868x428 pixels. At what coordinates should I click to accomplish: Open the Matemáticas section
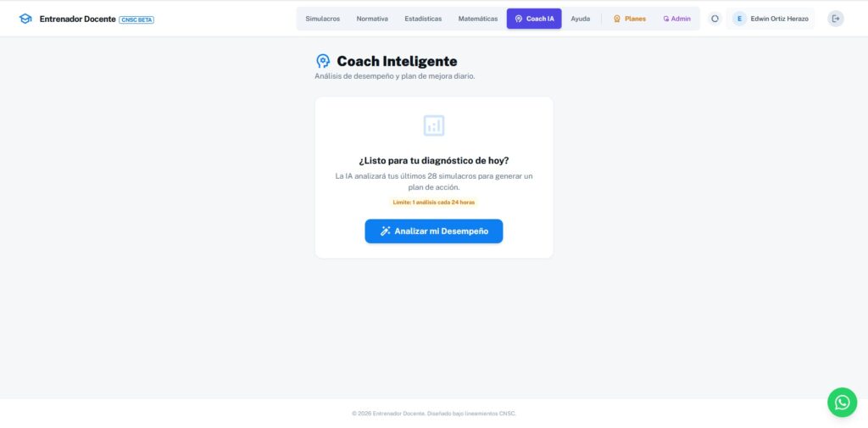(x=478, y=19)
